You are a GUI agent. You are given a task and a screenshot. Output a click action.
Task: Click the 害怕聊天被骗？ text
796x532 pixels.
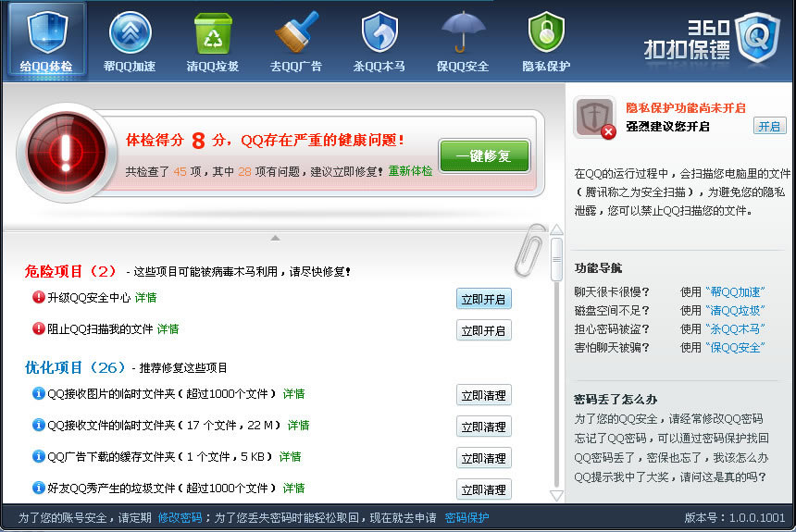612,347
